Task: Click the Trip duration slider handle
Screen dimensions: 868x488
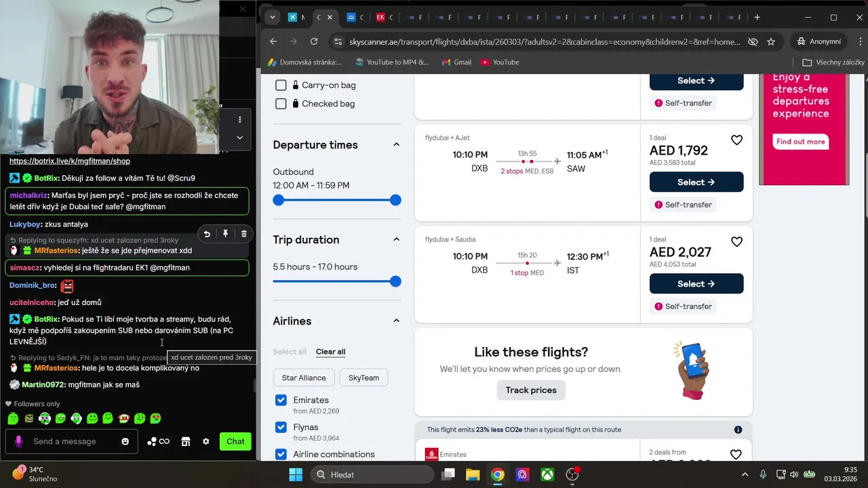Action: [x=395, y=281]
